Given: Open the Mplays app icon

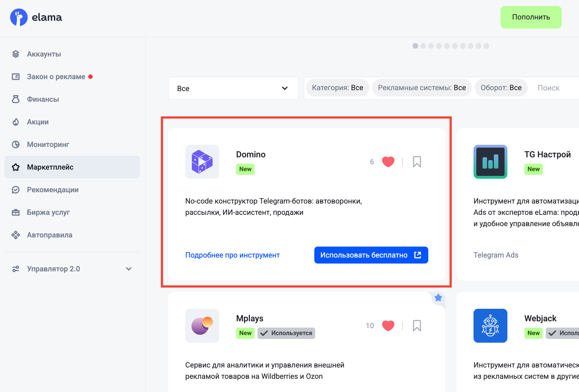Looking at the screenshot, I should (202, 326).
